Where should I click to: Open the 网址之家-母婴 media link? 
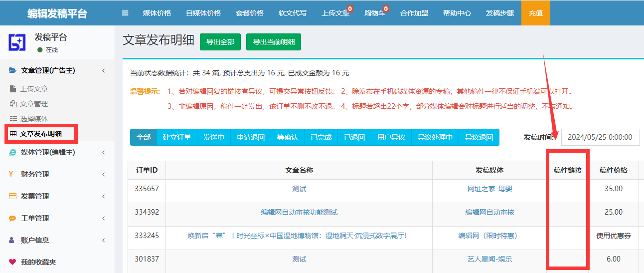(489, 189)
